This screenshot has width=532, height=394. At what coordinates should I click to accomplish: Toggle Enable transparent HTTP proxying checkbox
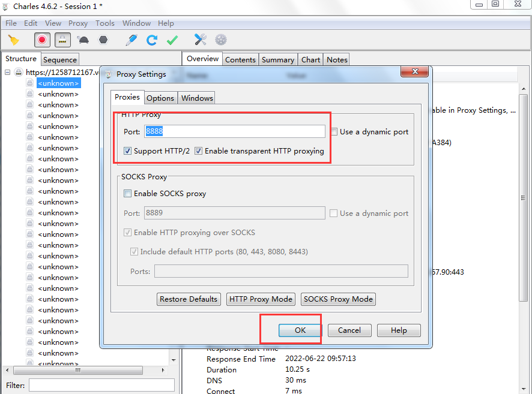pyautogui.click(x=199, y=151)
